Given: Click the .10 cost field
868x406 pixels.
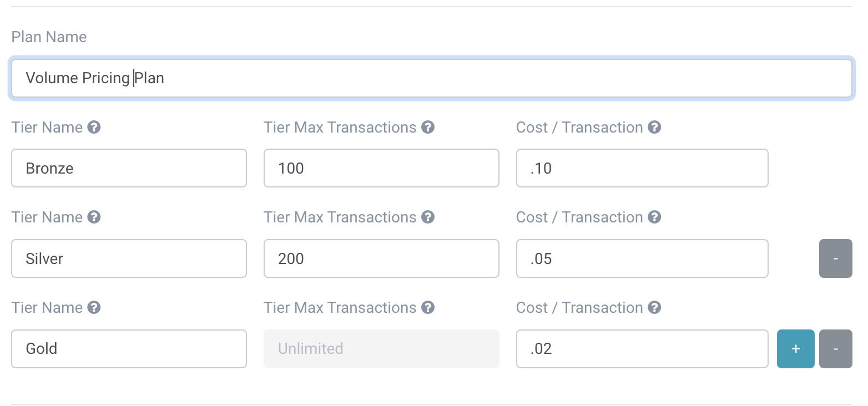Looking at the screenshot, I should pos(642,168).
